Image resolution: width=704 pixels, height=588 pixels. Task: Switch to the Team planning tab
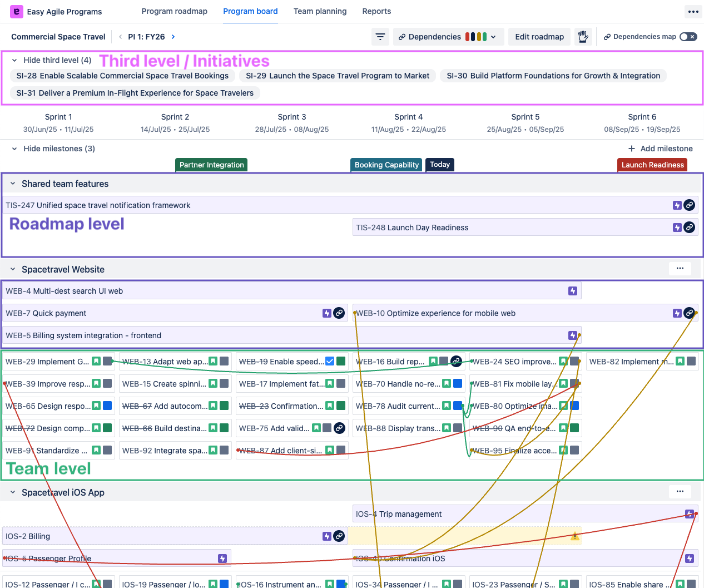(320, 11)
